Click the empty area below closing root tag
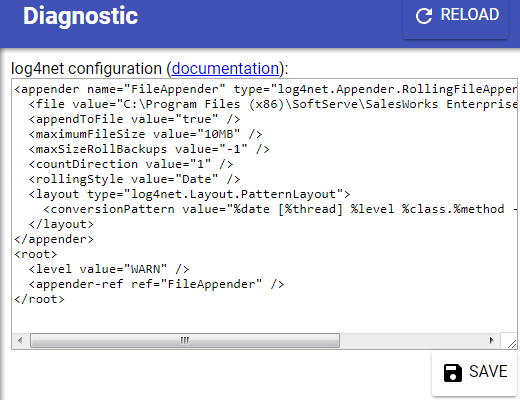 263,318
